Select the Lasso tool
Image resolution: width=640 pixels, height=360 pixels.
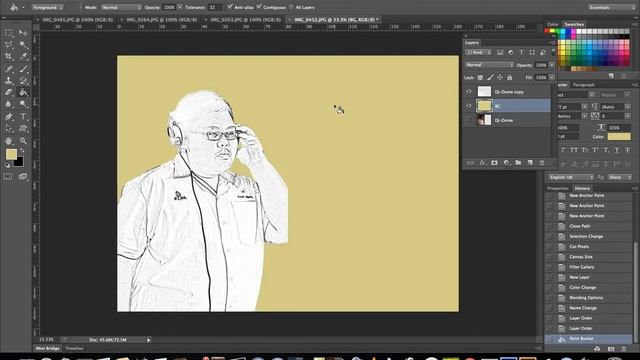pos(9,44)
